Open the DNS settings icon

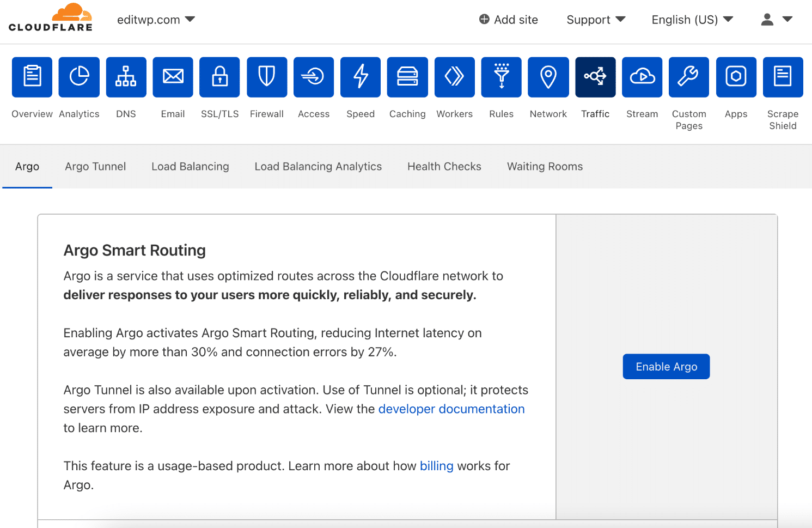coord(126,77)
